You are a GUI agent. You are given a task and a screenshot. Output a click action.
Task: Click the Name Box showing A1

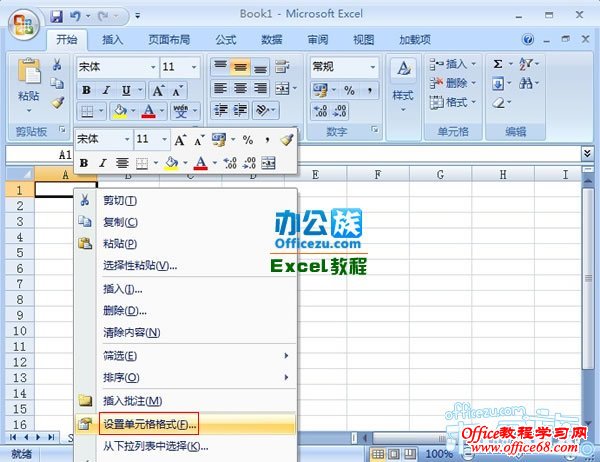click(39, 155)
